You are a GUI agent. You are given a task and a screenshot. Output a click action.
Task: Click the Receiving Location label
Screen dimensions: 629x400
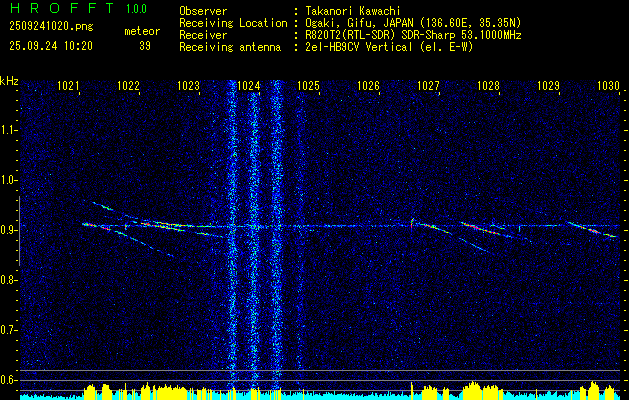233,23
